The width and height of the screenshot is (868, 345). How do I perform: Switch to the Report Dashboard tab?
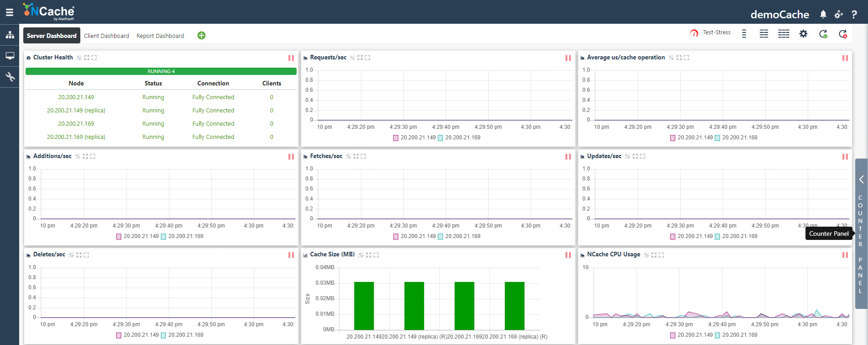pos(160,36)
